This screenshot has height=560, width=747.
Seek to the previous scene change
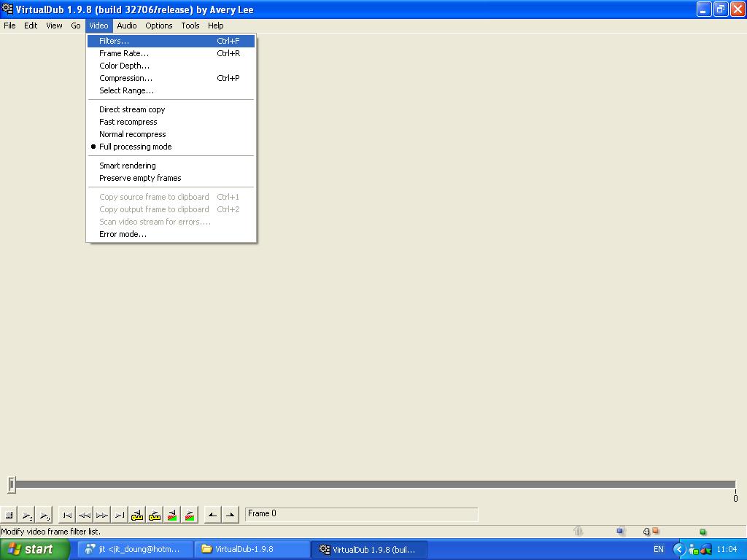172,515
